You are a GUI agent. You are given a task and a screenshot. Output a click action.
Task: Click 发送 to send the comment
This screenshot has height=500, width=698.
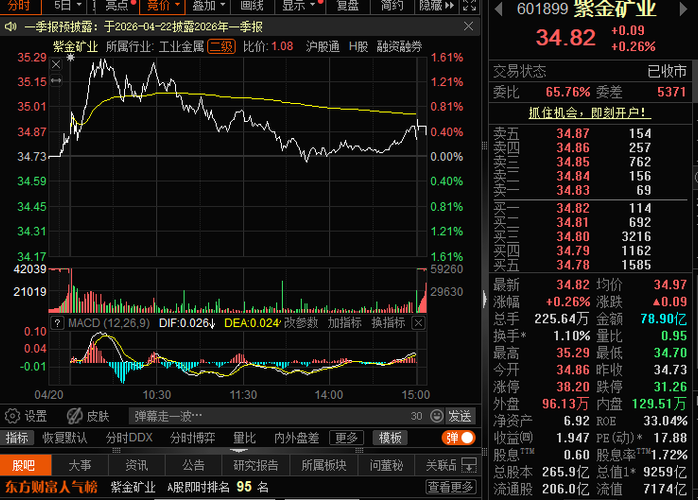click(x=460, y=416)
